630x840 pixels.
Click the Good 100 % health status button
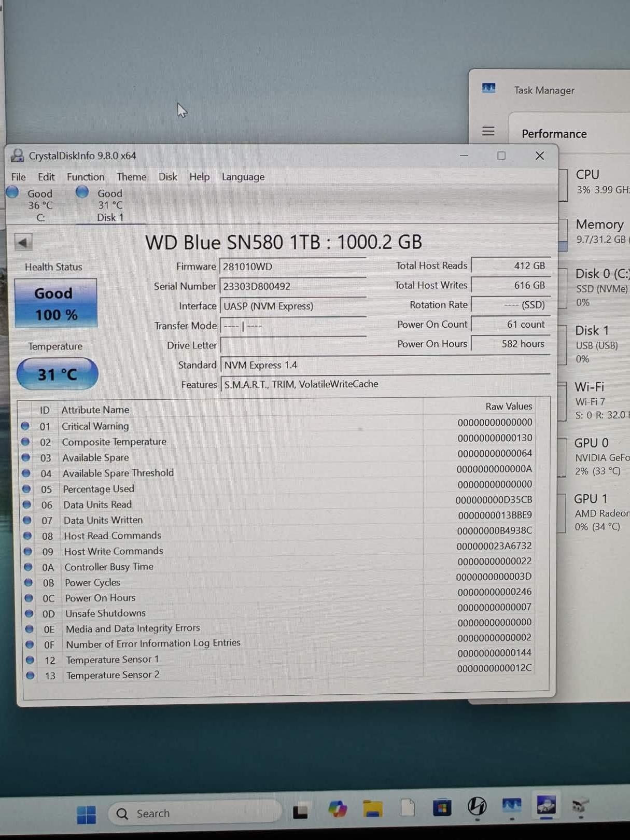55,303
